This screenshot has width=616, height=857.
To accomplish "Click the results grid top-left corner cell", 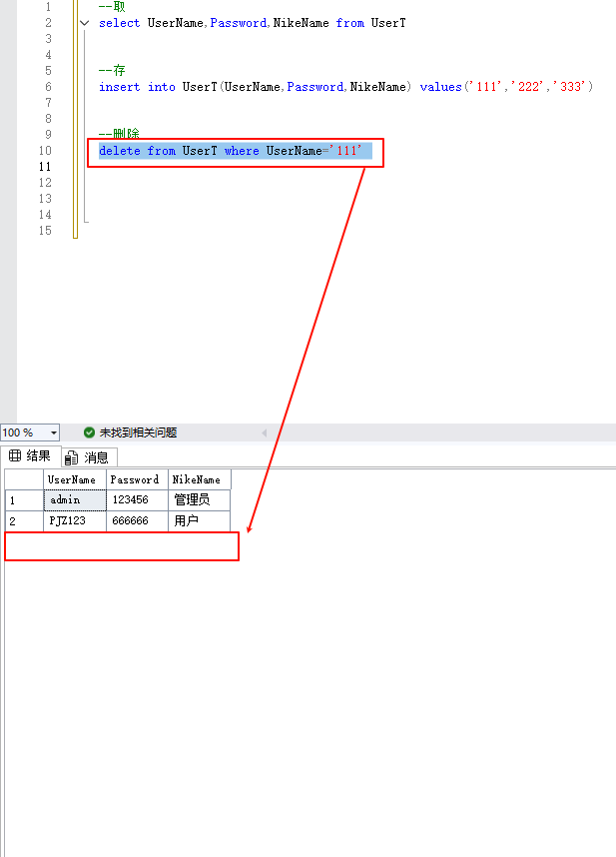I will [x=24, y=479].
